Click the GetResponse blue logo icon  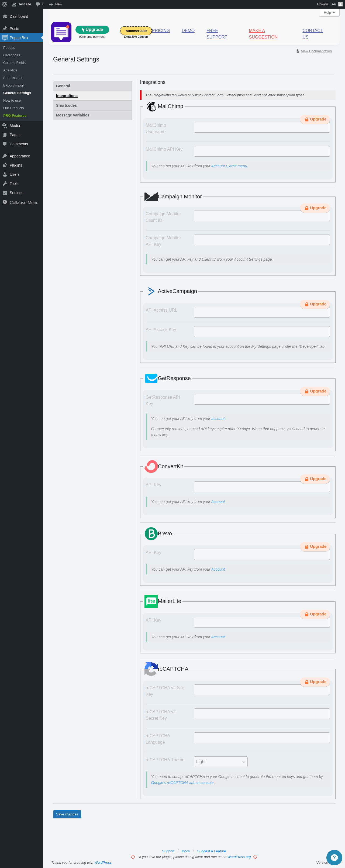(x=151, y=378)
